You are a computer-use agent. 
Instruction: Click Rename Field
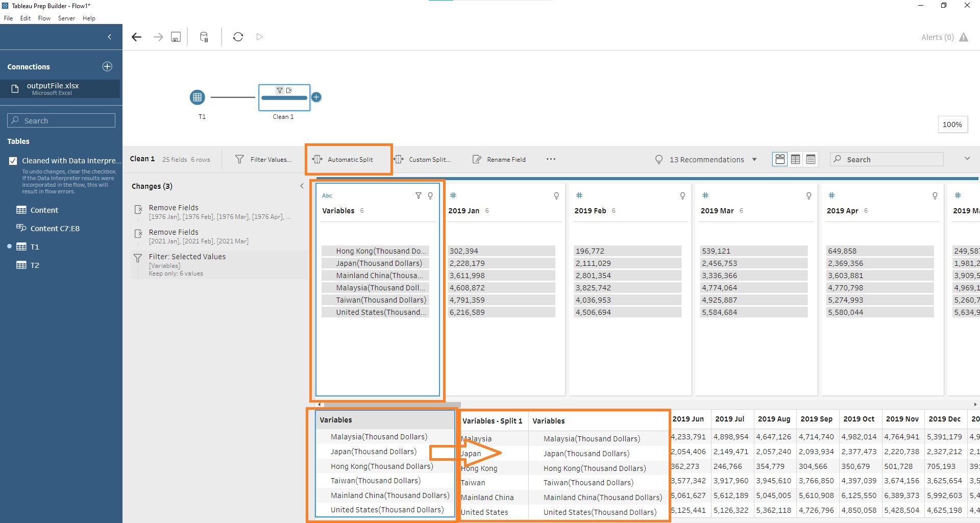click(x=499, y=159)
